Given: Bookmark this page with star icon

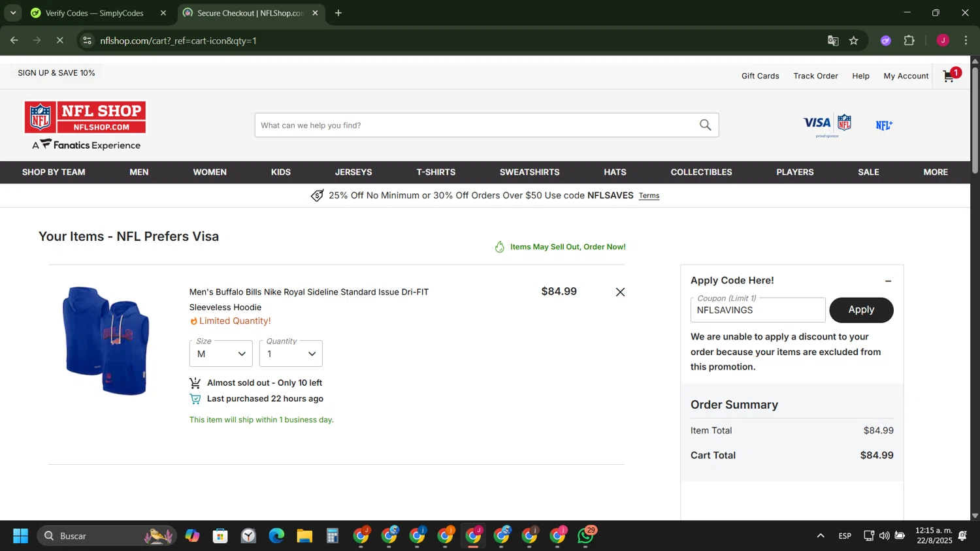Looking at the screenshot, I should tap(853, 40).
